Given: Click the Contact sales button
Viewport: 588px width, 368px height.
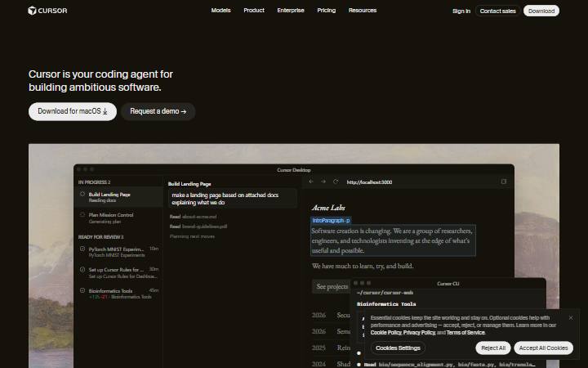Looking at the screenshot, I should [497, 11].
